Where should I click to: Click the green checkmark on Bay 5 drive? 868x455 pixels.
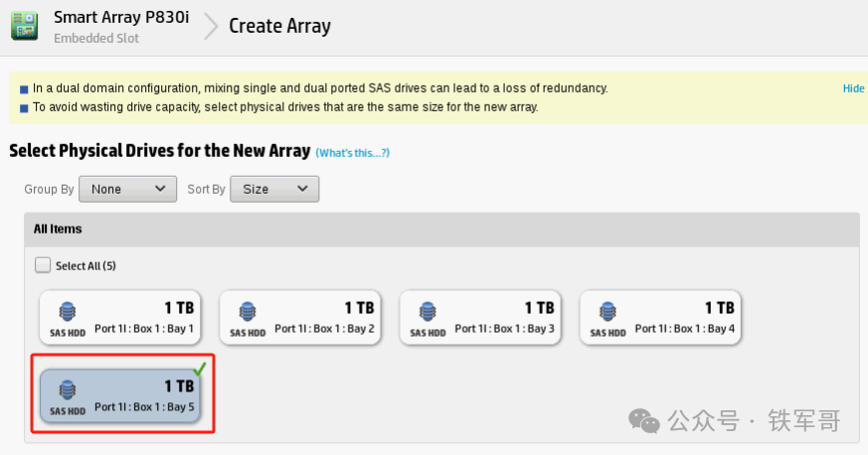199,369
